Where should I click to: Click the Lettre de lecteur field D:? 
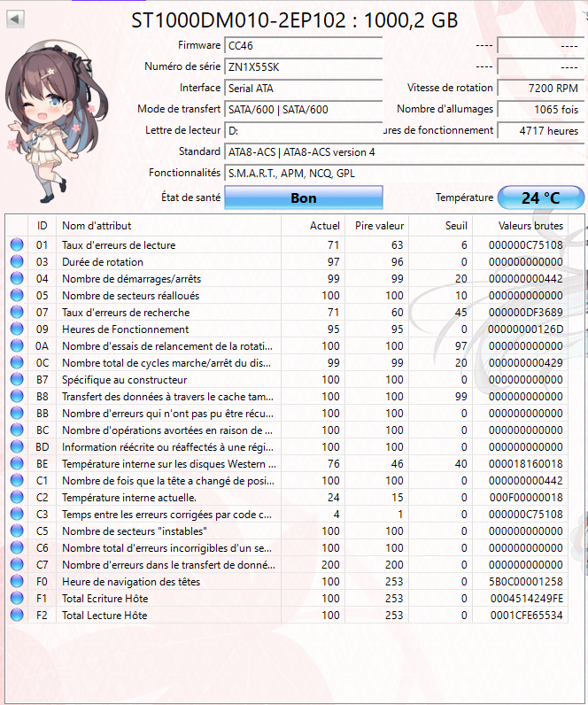(304, 131)
